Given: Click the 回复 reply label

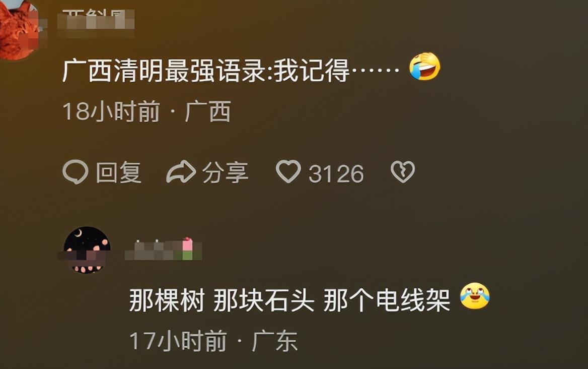Looking at the screenshot, I should point(118,173).
